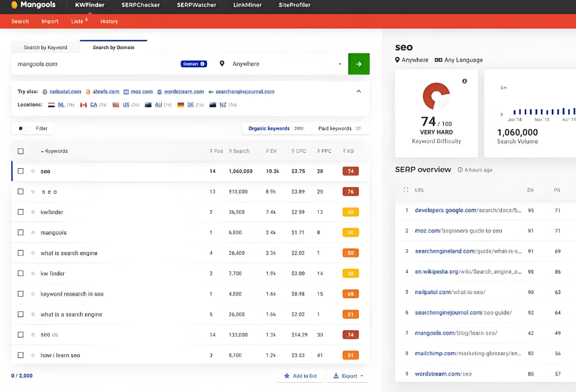Star the 'kw finder' keyword row
Image resolution: width=576 pixels, height=392 pixels.
pyautogui.click(x=33, y=273)
